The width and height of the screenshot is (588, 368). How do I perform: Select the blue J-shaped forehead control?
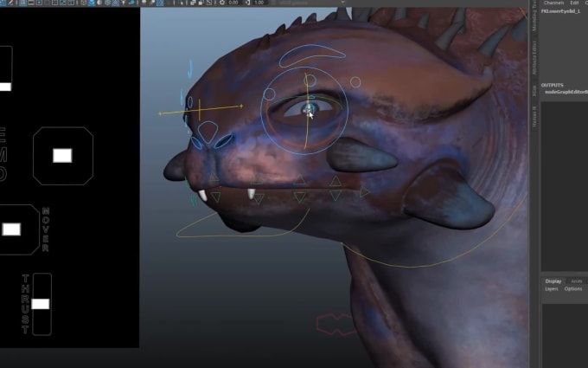(x=190, y=68)
